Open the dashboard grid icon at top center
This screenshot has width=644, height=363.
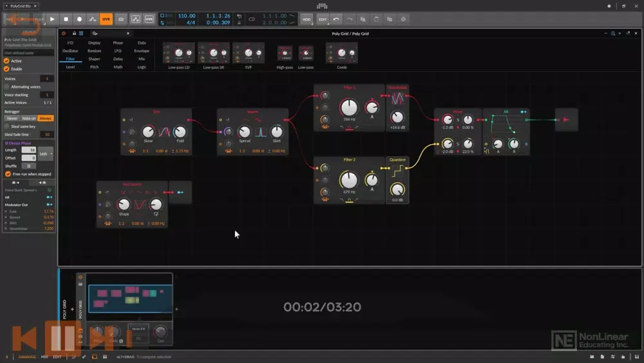pos(322,6)
